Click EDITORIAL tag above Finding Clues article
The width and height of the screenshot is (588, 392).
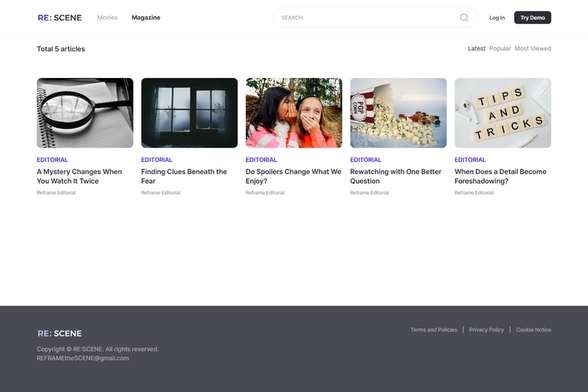(157, 160)
